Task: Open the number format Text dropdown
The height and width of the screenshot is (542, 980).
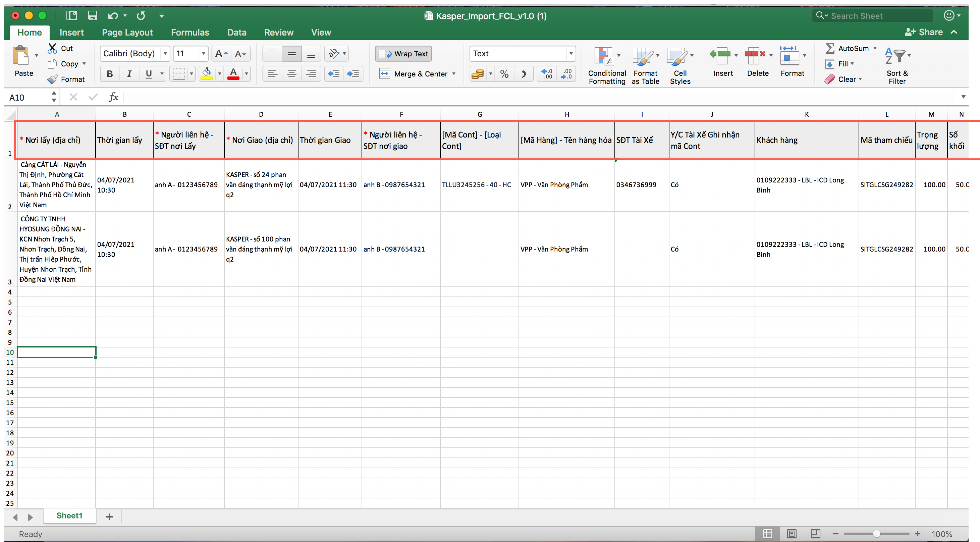Action: 570,54
